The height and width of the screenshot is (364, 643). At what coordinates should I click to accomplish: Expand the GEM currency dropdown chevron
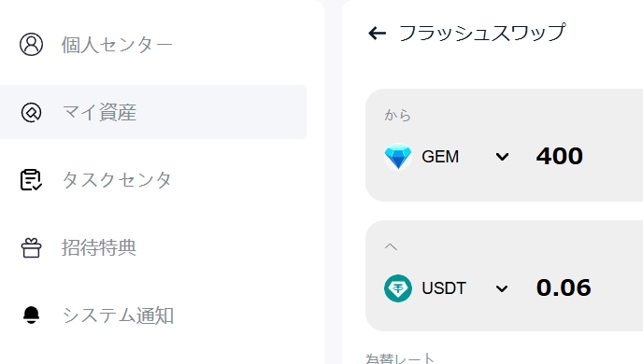(502, 157)
